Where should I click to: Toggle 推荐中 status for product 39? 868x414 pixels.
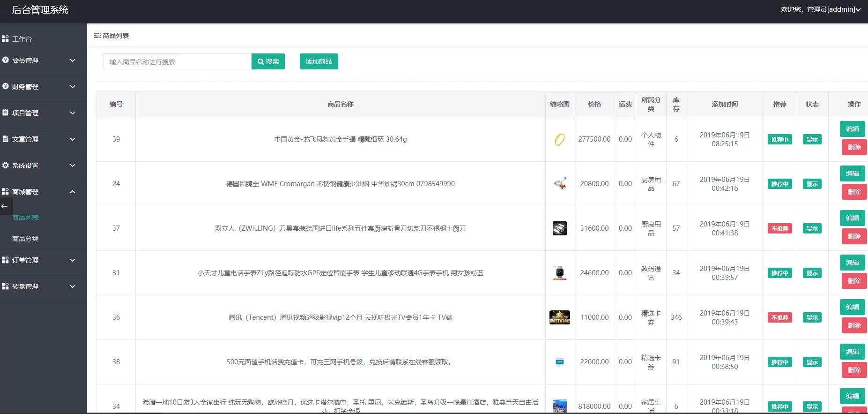click(779, 139)
